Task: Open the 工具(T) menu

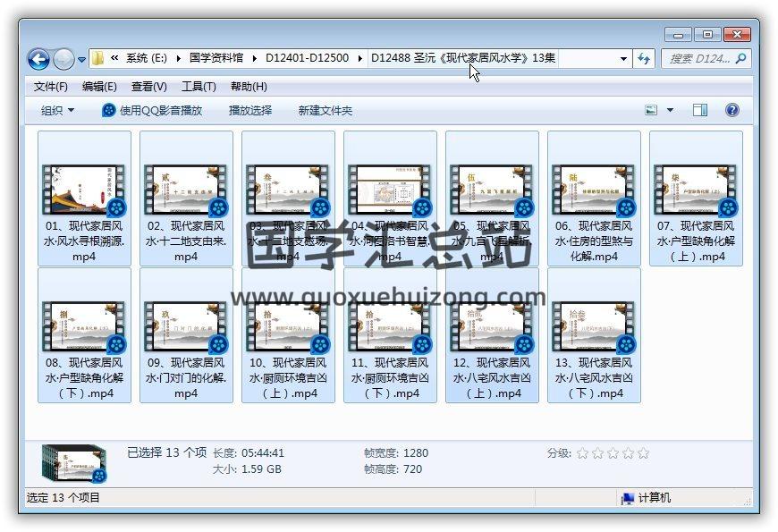Action: click(199, 87)
